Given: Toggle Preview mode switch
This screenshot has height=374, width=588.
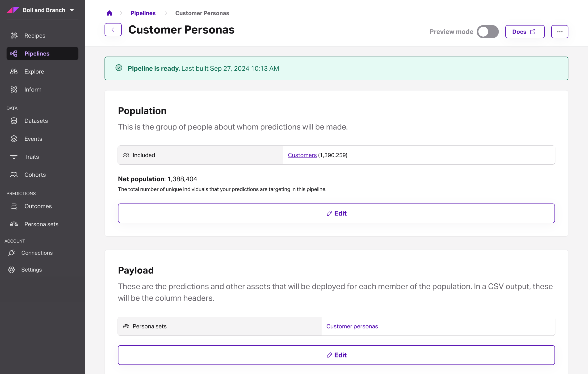Looking at the screenshot, I should [487, 32].
